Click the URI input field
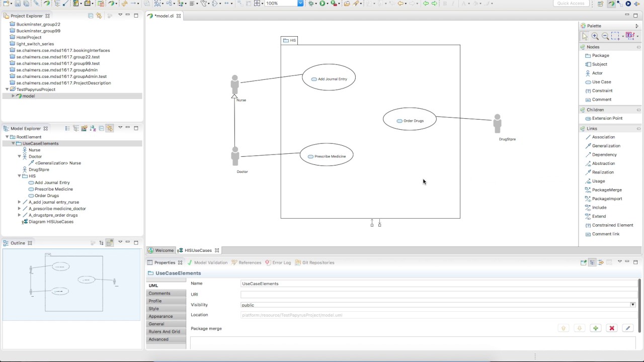The height and width of the screenshot is (362, 644). [439, 294]
